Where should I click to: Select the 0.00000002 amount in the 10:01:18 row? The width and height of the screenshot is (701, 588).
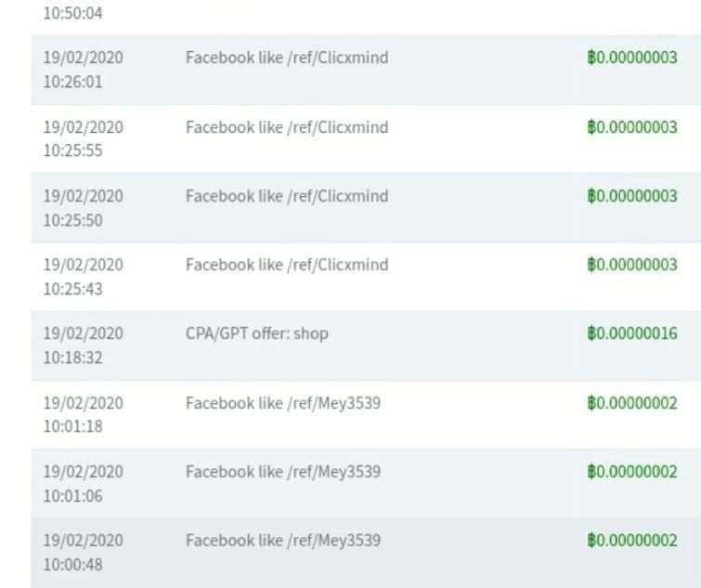click(637, 403)
